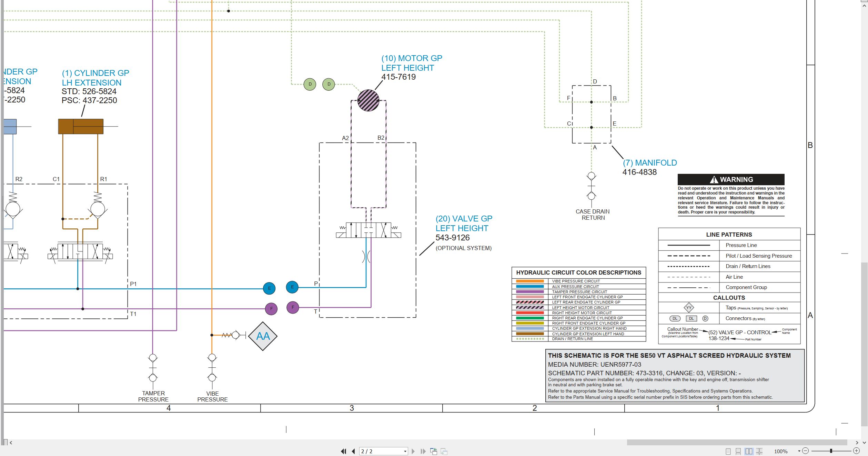
Task: Click the SCHEMATIC PART NUMBER line
Action: pos(644,373)
